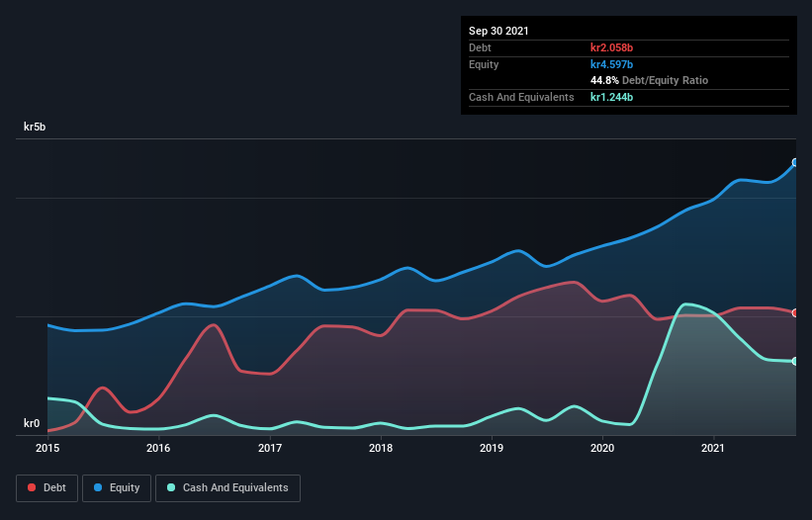Viewport: 812px width, 520px height.
Task: Click the 2015 x-axis label
Action: pos(47,448)
